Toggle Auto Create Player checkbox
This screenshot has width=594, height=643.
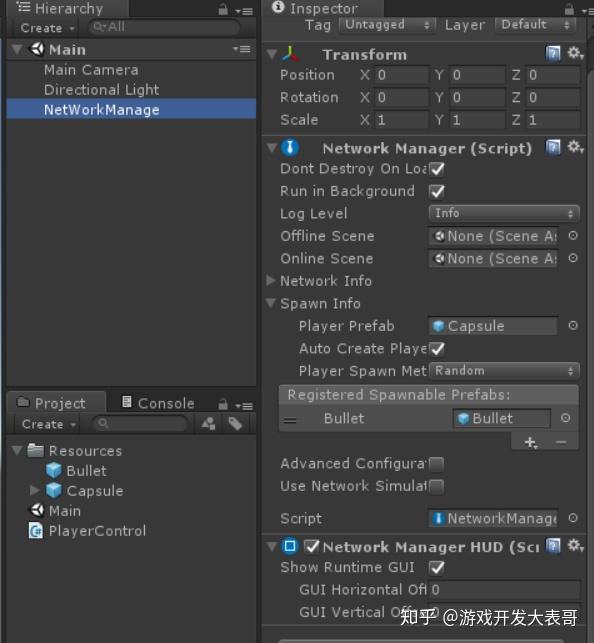[x=437, y=349]
